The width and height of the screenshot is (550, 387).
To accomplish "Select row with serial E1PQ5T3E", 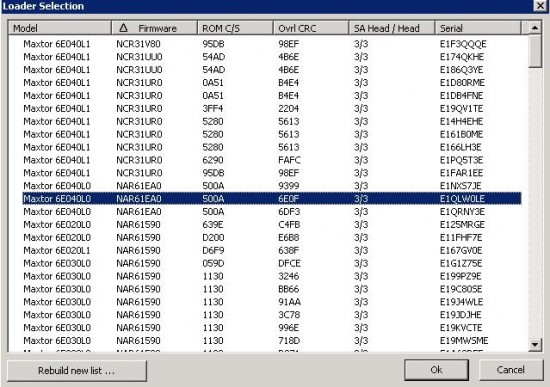I will [x=272, y=160].
